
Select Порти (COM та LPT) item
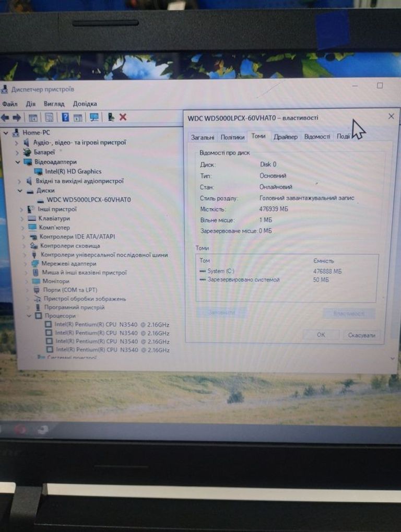[x=70, y=290]
